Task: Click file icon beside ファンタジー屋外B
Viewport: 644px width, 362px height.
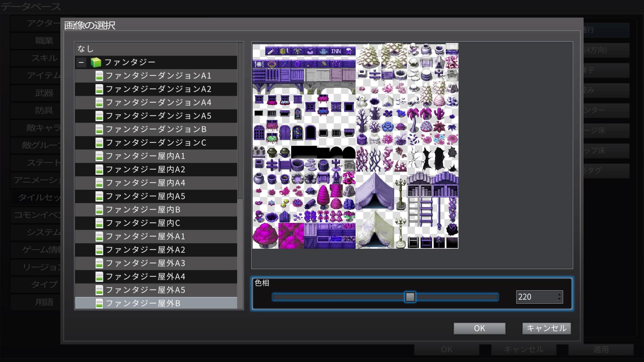Action: (99, 304)
